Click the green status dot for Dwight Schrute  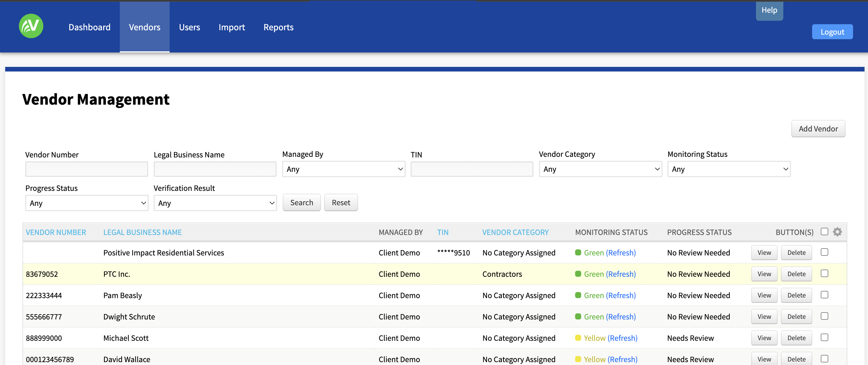[578, 317]
